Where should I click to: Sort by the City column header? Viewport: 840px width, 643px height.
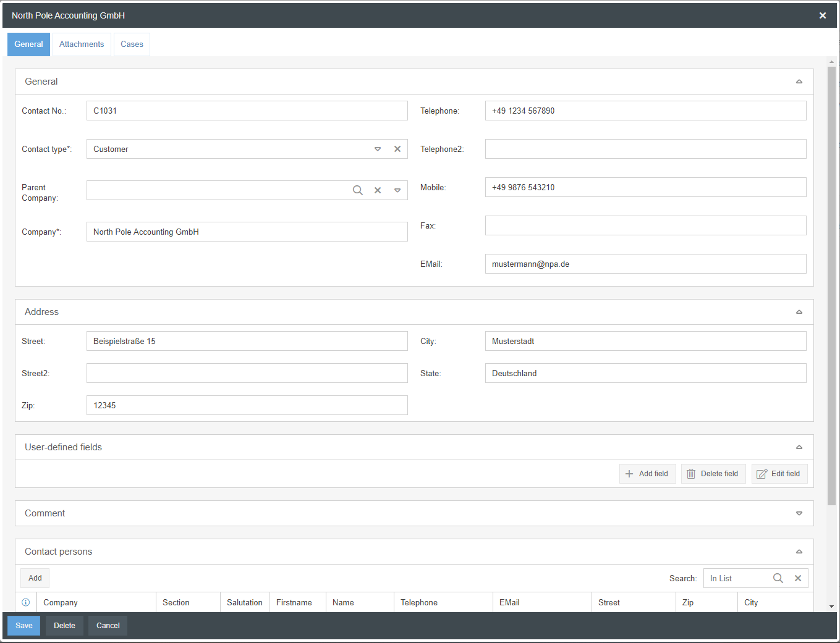776,602
